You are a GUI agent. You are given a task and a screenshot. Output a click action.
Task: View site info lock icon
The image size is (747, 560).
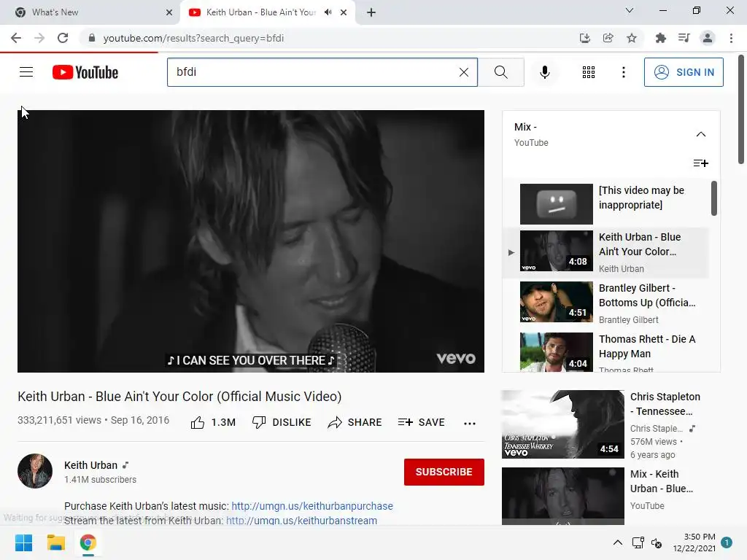coord(92,38)
